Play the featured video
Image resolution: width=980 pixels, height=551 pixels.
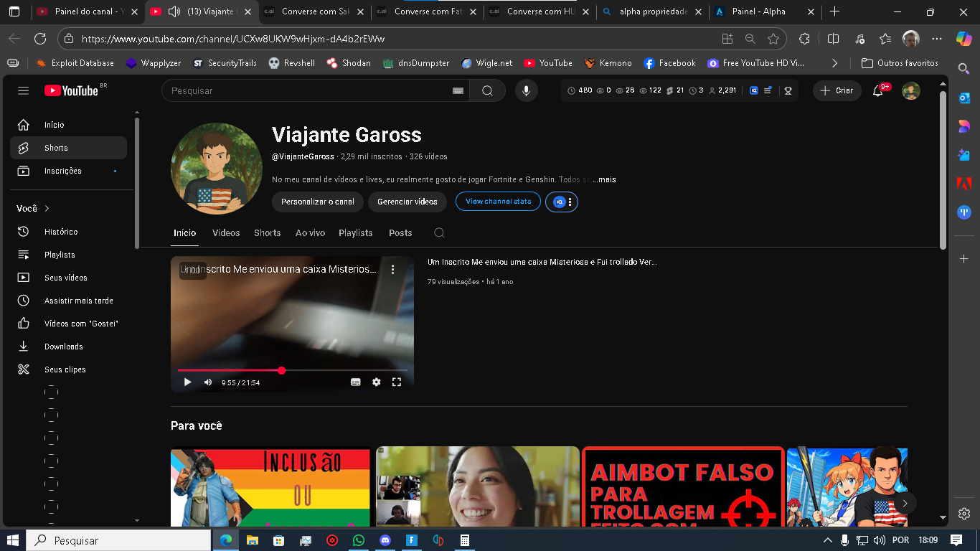187,382
